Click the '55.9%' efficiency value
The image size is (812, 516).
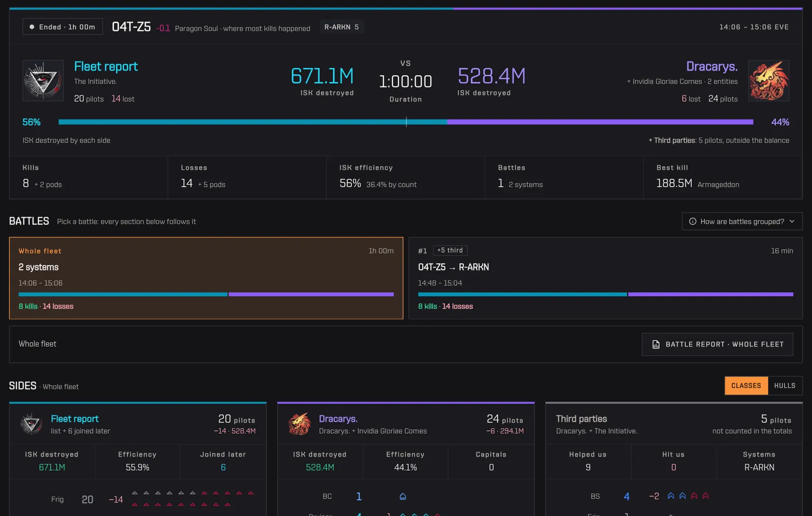pos(138,467)
